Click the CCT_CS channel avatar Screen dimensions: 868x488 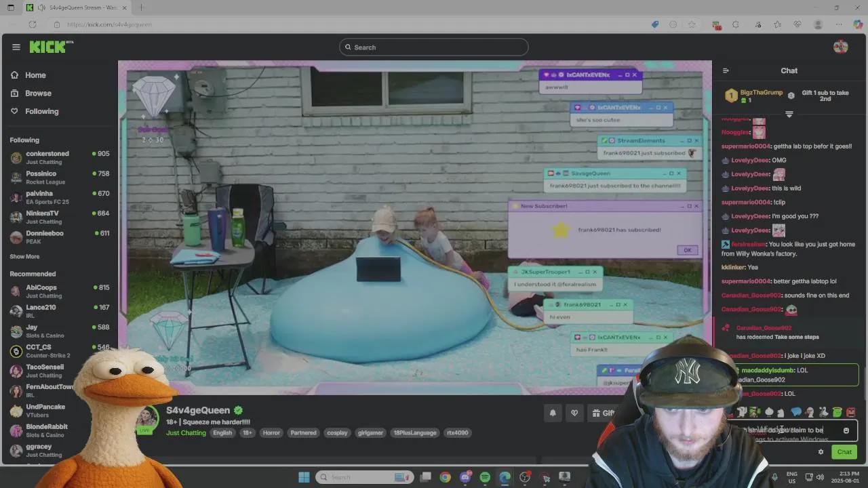16,351
